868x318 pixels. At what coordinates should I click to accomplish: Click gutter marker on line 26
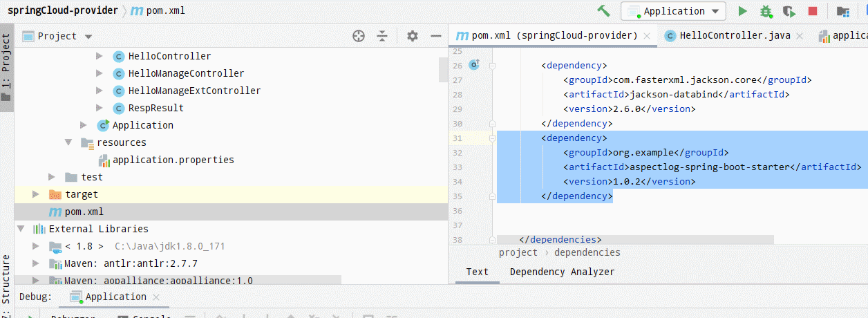coord(474,65)
